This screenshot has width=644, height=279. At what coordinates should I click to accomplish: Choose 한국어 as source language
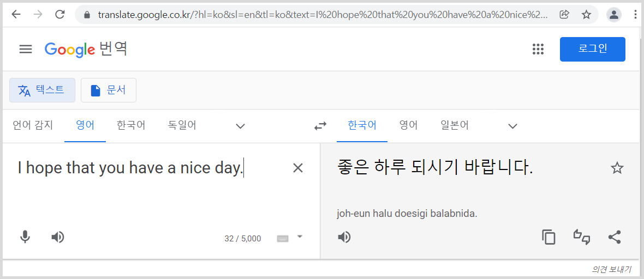(130, 125)
